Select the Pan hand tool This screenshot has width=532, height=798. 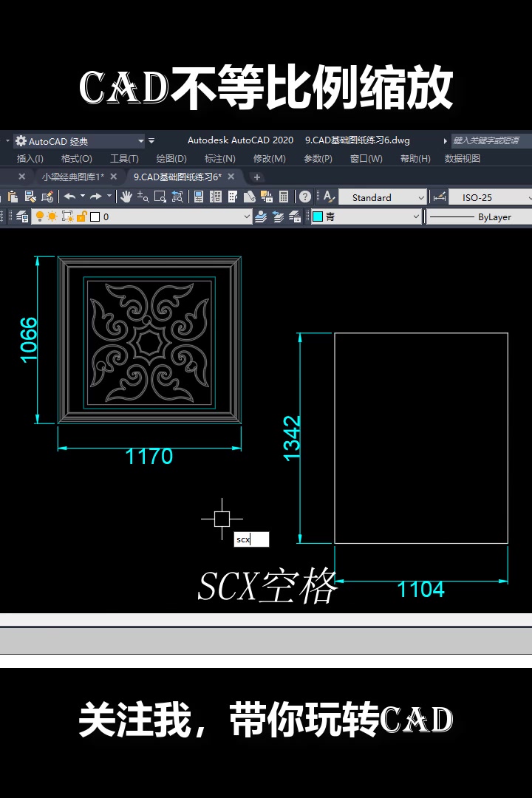(126, 197)
